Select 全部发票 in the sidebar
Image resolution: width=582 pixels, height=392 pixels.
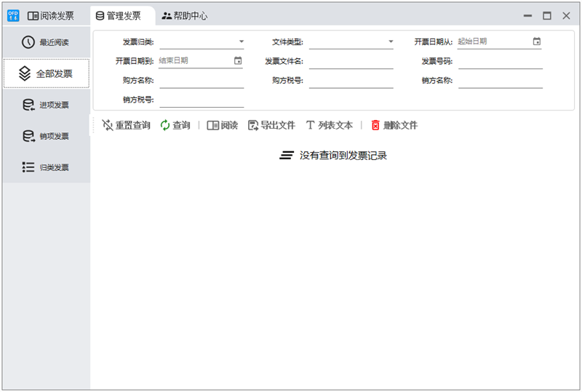point(46,73)
